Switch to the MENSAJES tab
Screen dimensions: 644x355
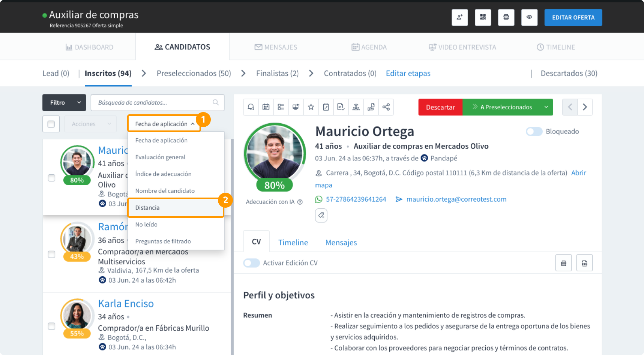[x=276, y=47]
